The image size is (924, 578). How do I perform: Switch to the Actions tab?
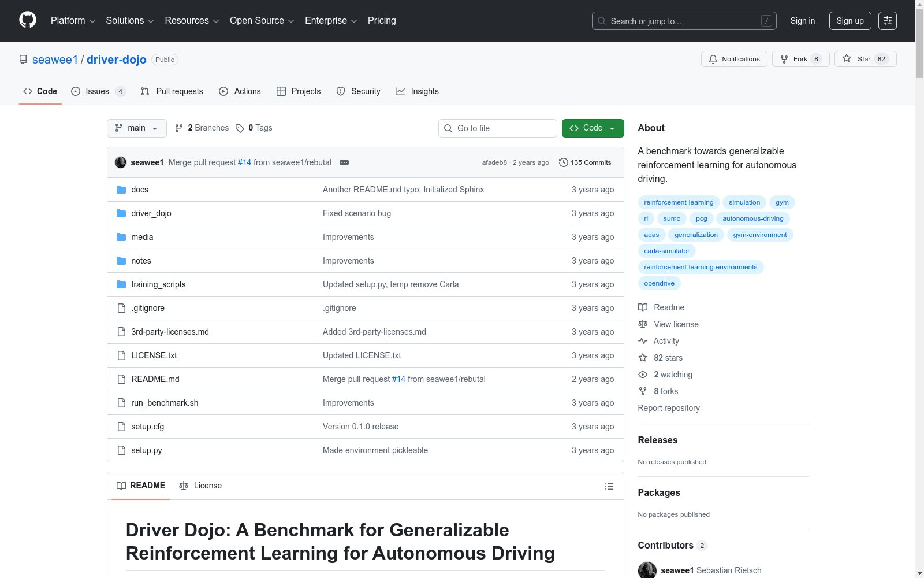coord(240,91)
